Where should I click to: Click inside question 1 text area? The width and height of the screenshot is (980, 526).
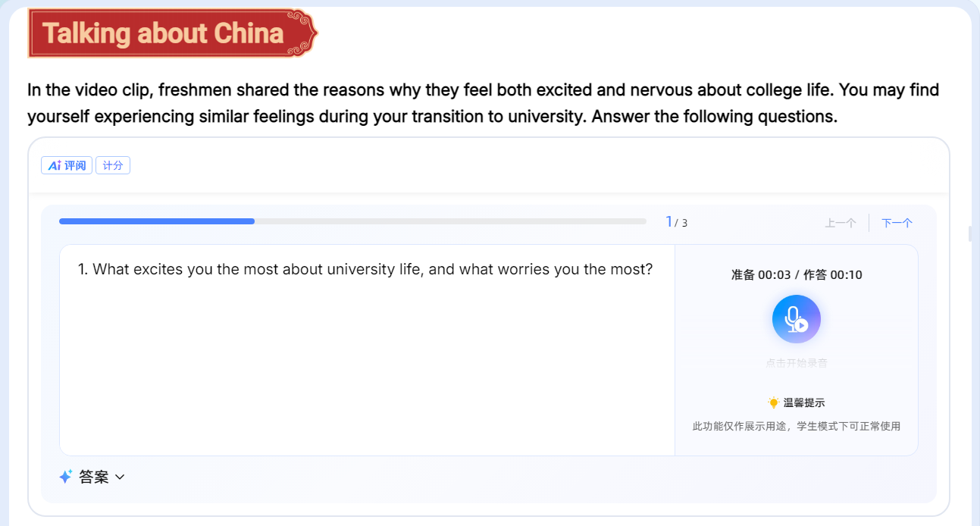(x=367, y=350)
